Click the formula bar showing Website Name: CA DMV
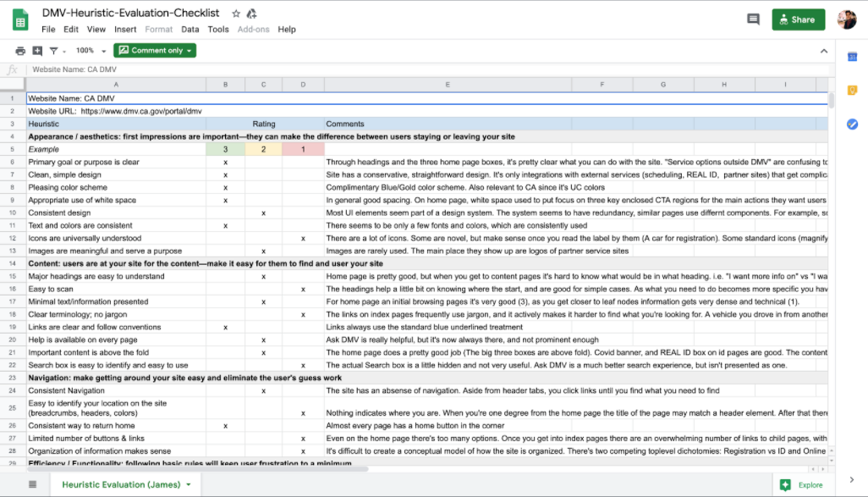The width and height of the screenshot is (868, 497). (426, 69)
